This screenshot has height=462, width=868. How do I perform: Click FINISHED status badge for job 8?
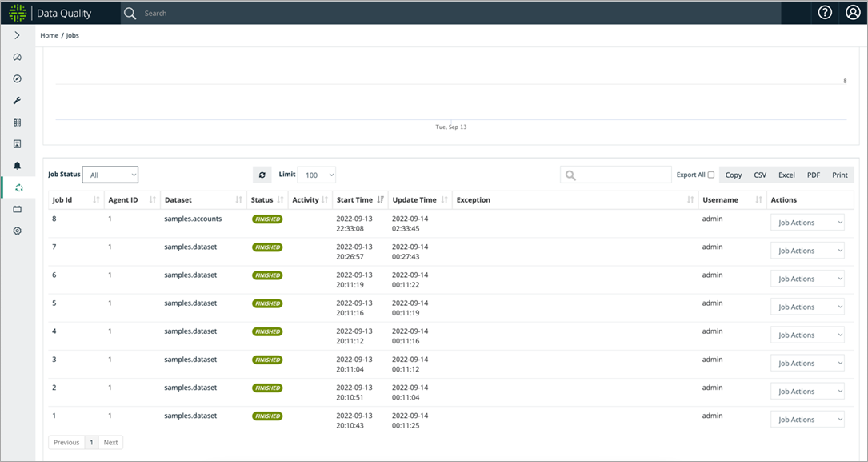tap(267, 219)
